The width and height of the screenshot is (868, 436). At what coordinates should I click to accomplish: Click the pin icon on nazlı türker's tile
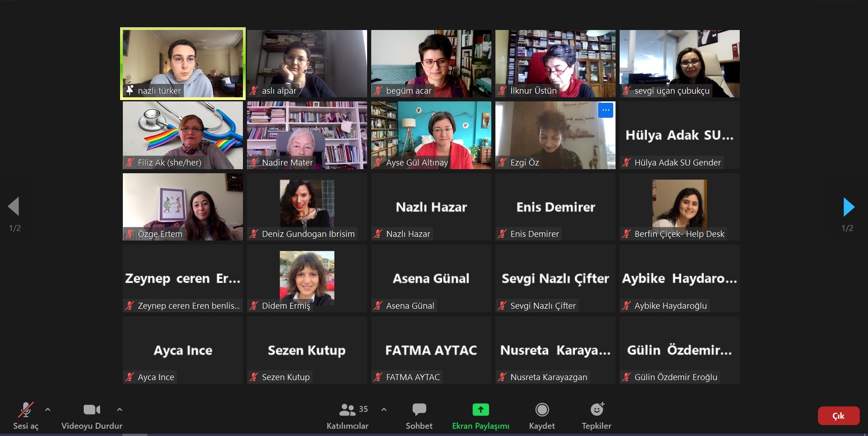tap(130, 90)
